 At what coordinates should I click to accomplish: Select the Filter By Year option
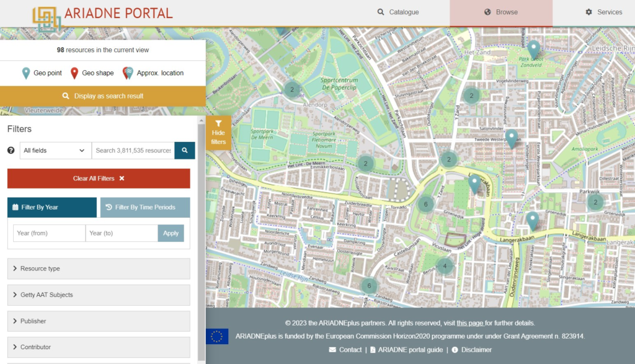pyautogui.click(x=52, y=207)
